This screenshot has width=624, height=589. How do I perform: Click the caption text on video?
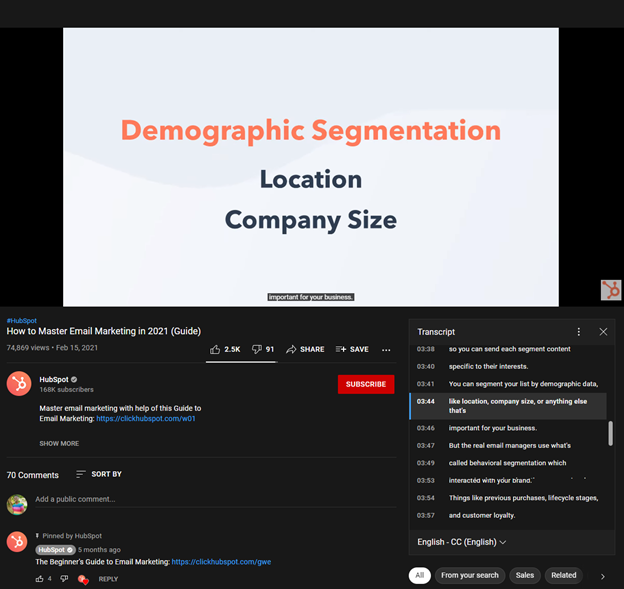(x=310, y=297)
